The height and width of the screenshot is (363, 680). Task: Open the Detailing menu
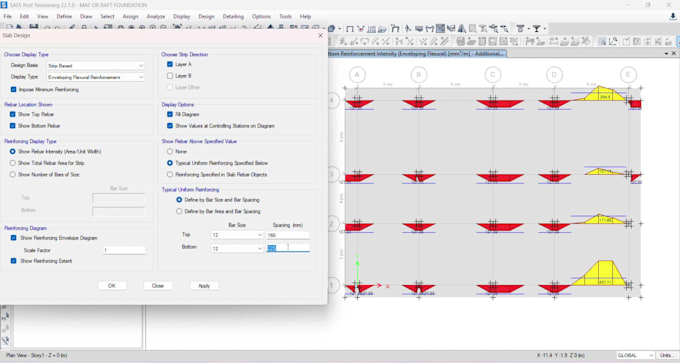pyautogui.click(x=233, y=16)
